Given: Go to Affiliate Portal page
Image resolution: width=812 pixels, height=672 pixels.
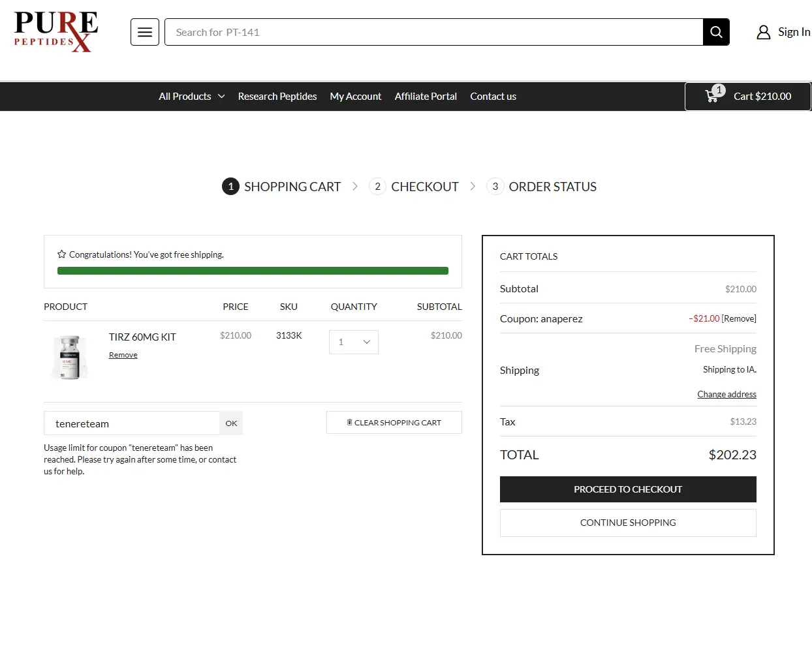Looking at the screenshot, I should [426, 97].
